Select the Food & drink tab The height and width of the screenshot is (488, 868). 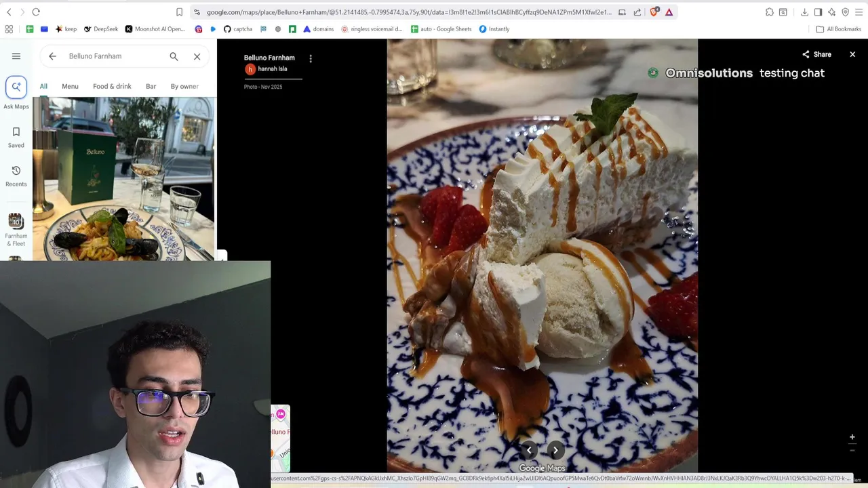point(112,87)
